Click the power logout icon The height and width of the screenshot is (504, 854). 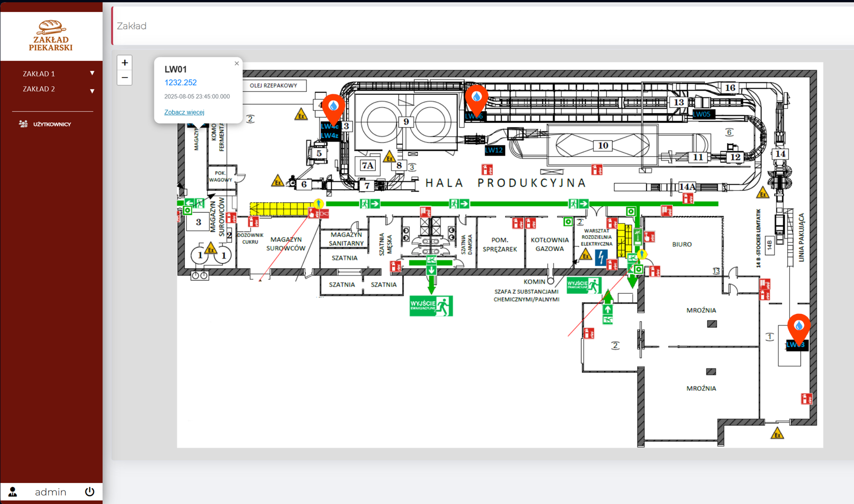click(89, 491)
